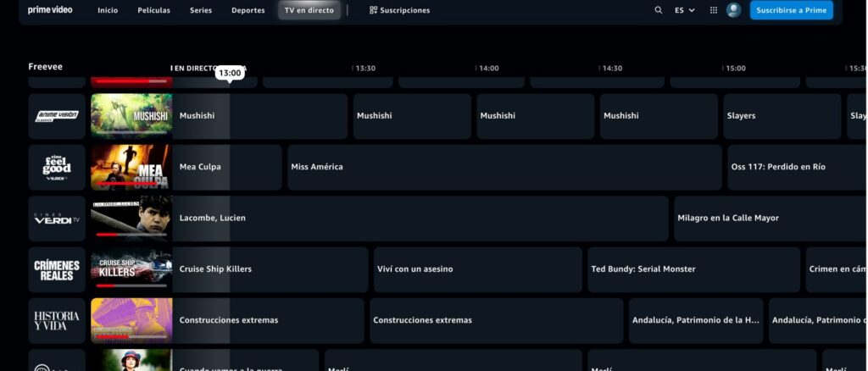Viewport: 868px width, 371px height.
Task: Open the second Construcciones extremas program
Action: [x=497, y=321]
